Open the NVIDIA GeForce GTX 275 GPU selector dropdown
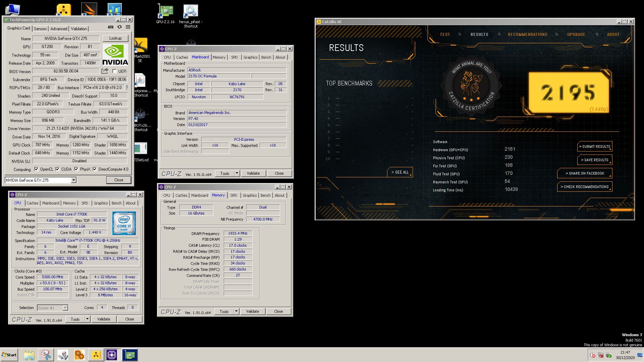 point(41,180)
